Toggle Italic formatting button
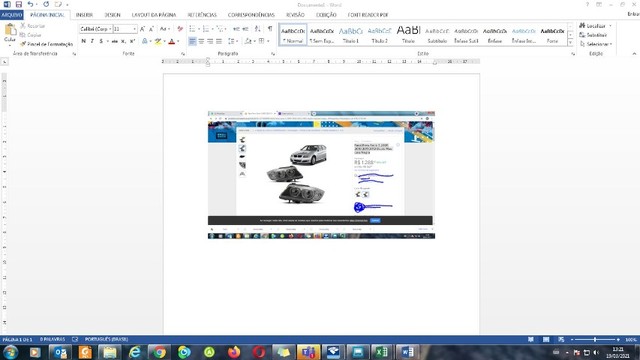This screenshot has width=640, height=360. pos(92,41)
